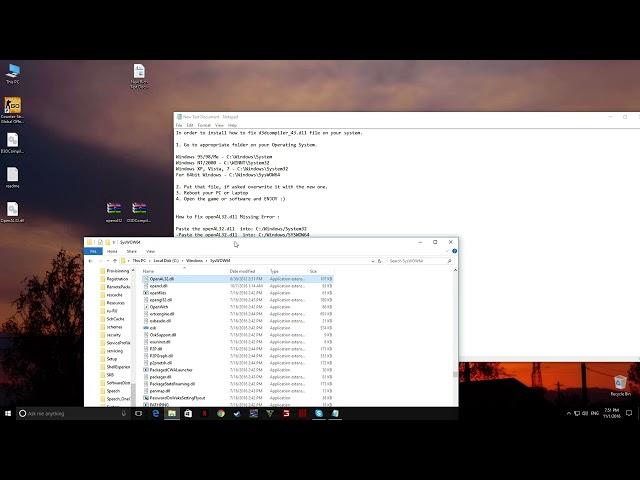Select the Resources folder in navigation pane
Image resolution: width=640 pixels, height=480 pixels.
116,302
